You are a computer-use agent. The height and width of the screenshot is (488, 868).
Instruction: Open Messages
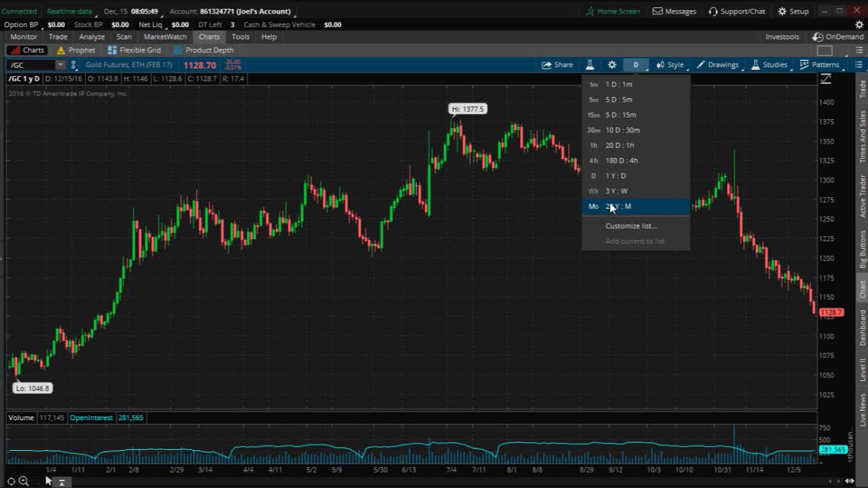click(x=674, y=11)
